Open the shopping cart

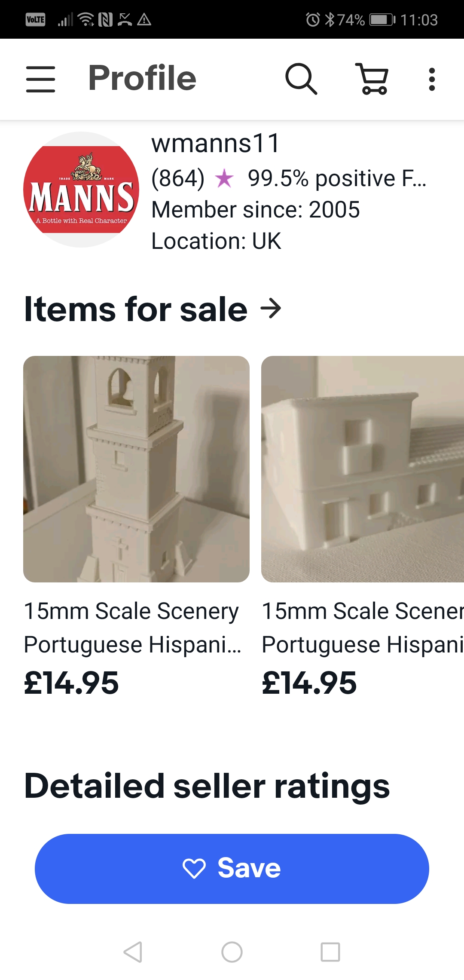tap(372, 79)
